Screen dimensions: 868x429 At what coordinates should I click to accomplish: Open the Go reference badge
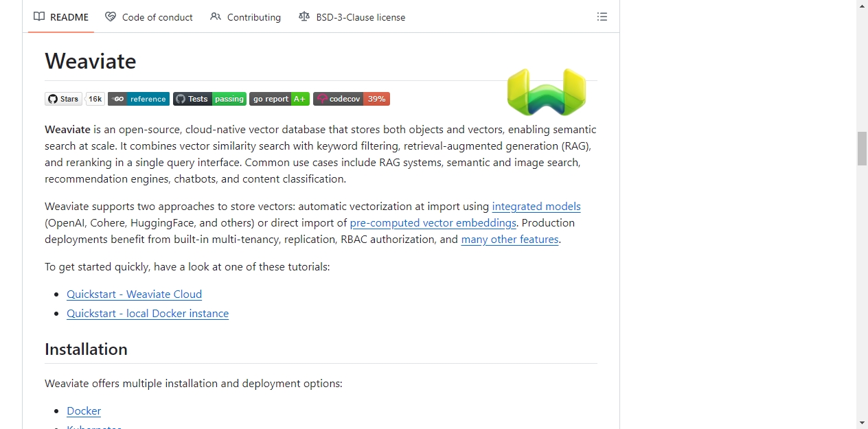coord(139,99)
